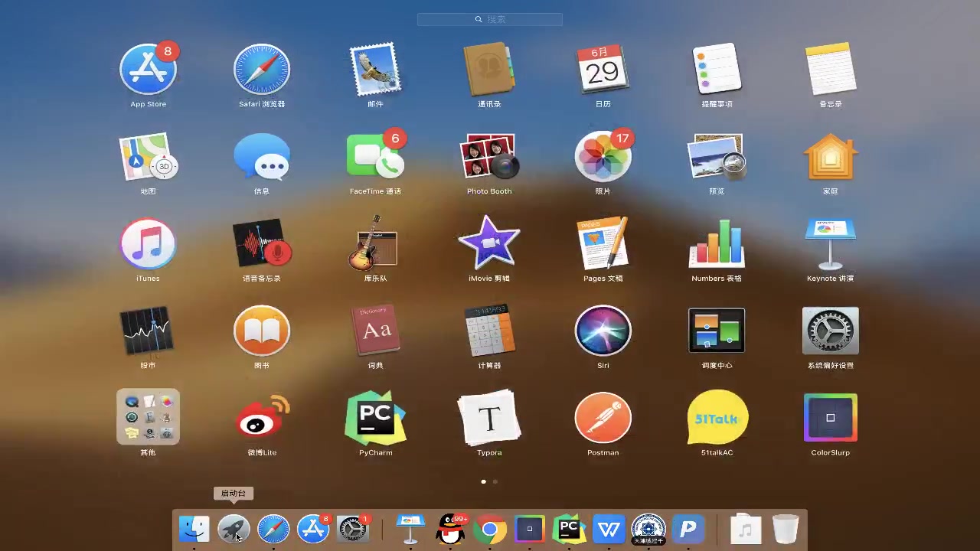Image resolution: width=980 pixels, height=551 pixels.
Task: Launch 语音备忘录 Voice Memos
Action: [x=262, y=244]
